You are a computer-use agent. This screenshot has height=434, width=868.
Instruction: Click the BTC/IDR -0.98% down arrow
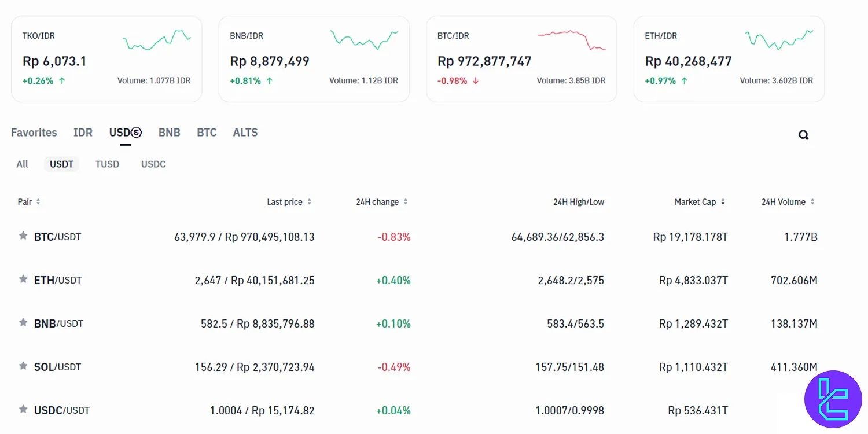(476, 81)
